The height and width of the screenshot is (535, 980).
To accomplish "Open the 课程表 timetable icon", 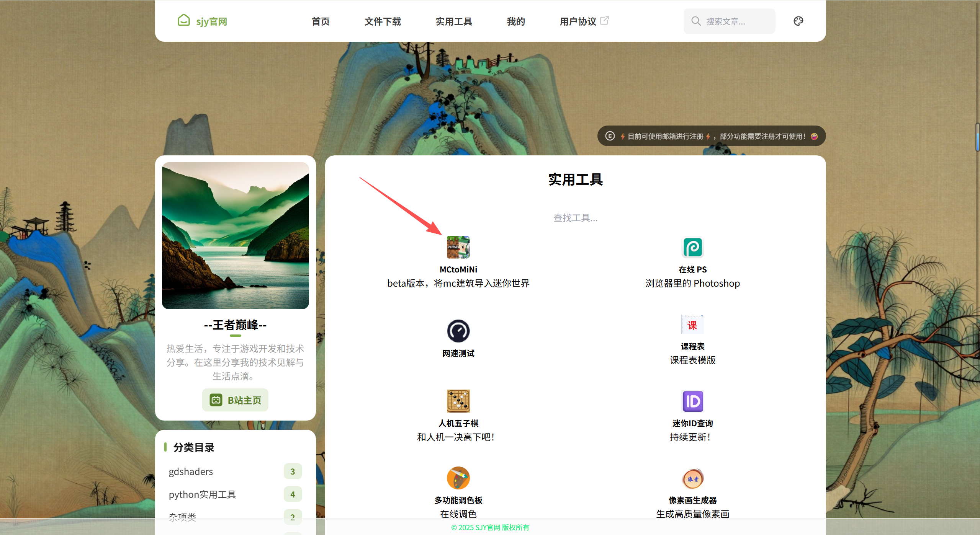I will pos(692,325).
